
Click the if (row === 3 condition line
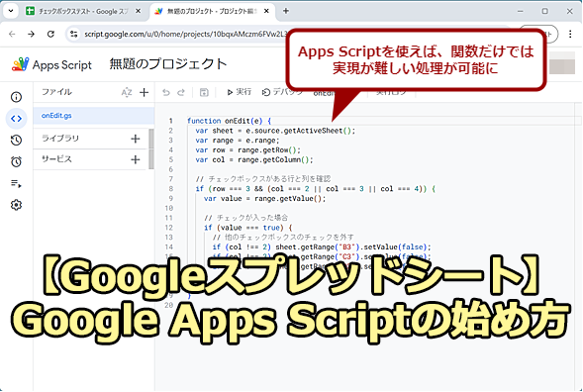[x=316, y=188]
